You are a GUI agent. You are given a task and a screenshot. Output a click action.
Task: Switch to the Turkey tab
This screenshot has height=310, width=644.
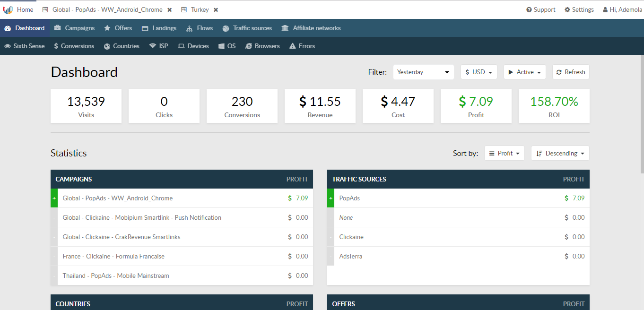click(x=200, y=10)
